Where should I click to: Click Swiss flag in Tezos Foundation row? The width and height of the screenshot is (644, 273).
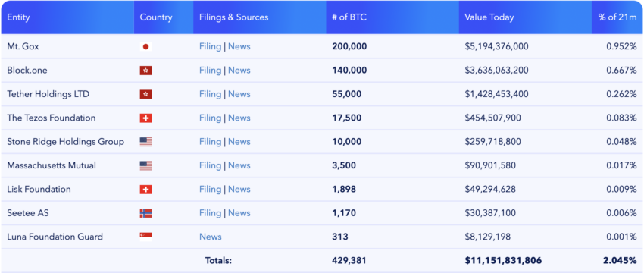click(x=145, y=118)
